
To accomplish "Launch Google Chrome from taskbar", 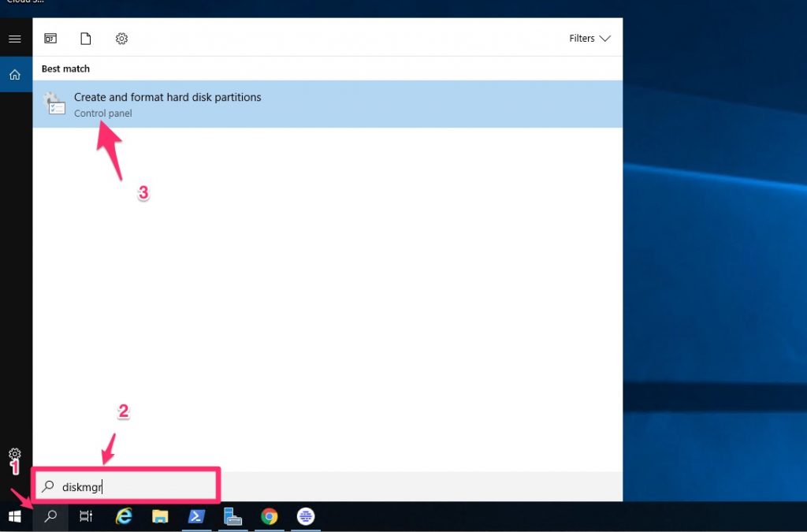I will (270, 517).
